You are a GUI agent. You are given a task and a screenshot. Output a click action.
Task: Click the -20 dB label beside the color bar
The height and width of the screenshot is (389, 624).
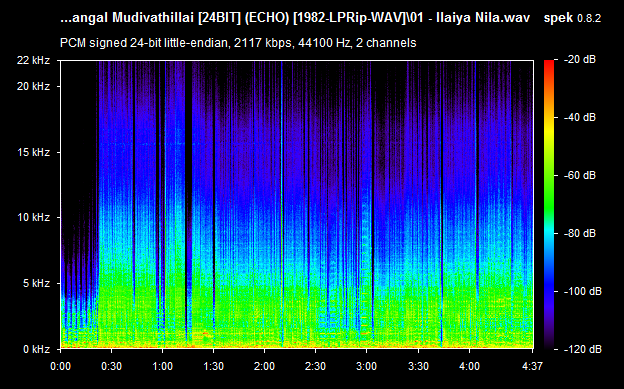[580, 60]
